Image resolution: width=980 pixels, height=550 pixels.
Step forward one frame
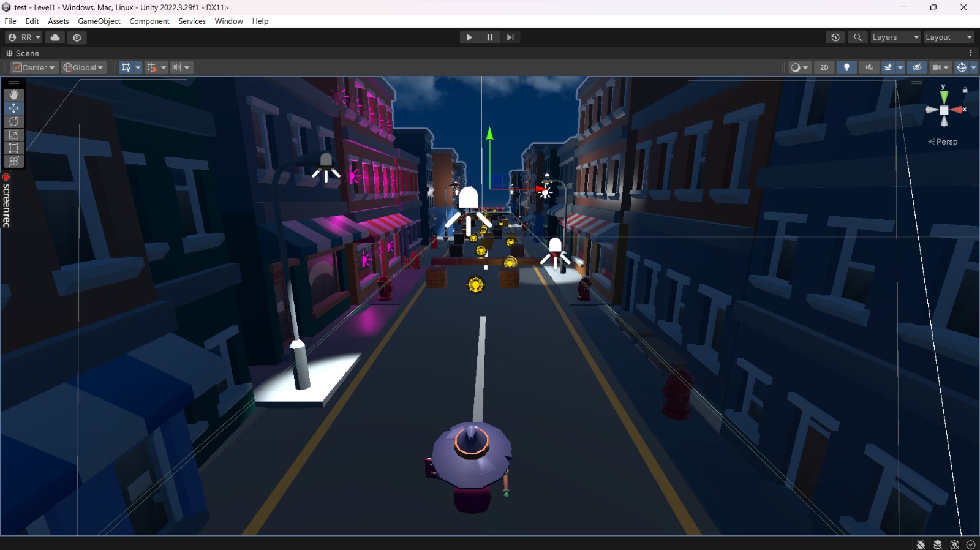click(510, 37)
